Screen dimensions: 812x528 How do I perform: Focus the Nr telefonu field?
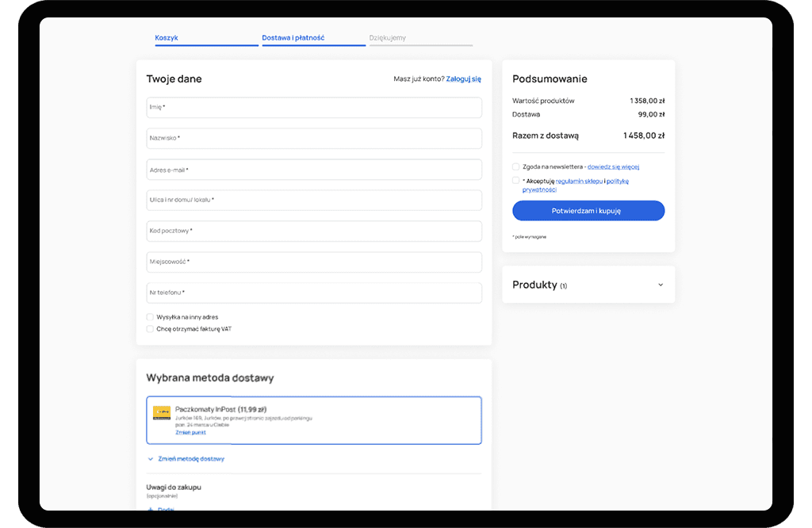click(314, 293)
